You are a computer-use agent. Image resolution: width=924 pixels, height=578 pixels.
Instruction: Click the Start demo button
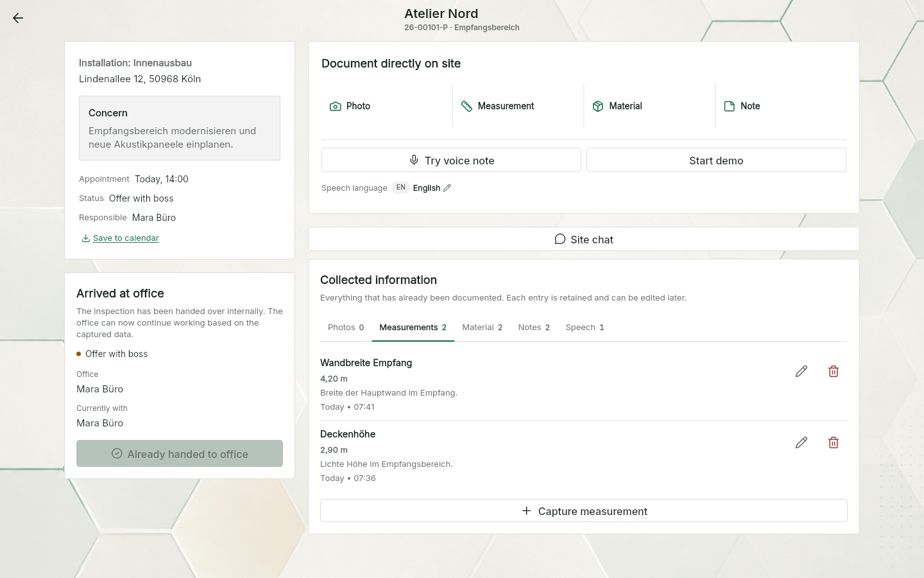pyautogui.click(x=716, y=160)
